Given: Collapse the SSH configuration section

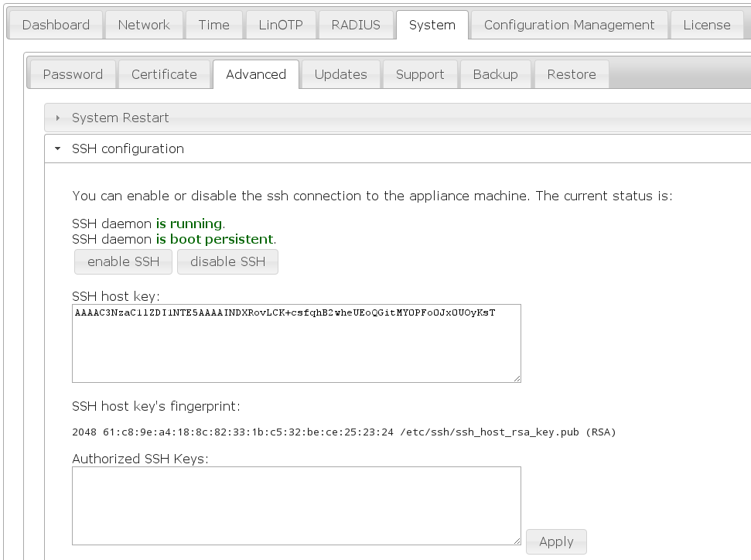Looking at the screenshot, I should click(x=58, y=149).
